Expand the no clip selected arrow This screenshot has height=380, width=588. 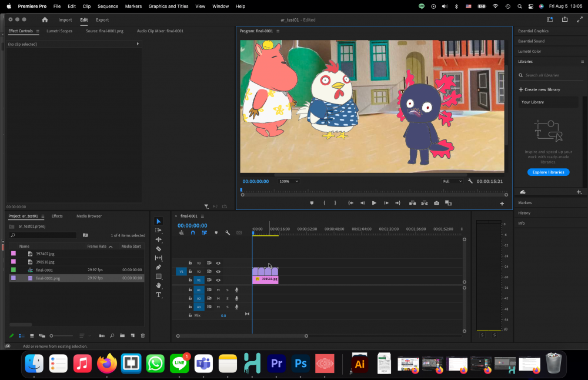coord(138,44)
